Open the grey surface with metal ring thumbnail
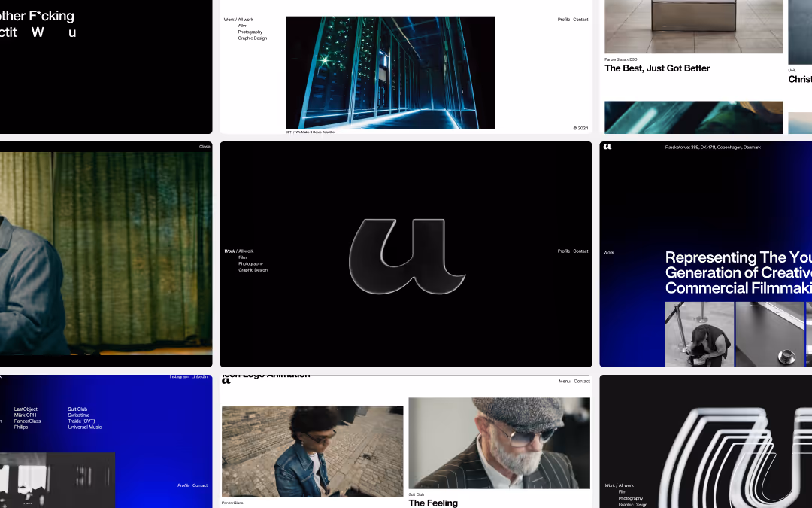 770,334
